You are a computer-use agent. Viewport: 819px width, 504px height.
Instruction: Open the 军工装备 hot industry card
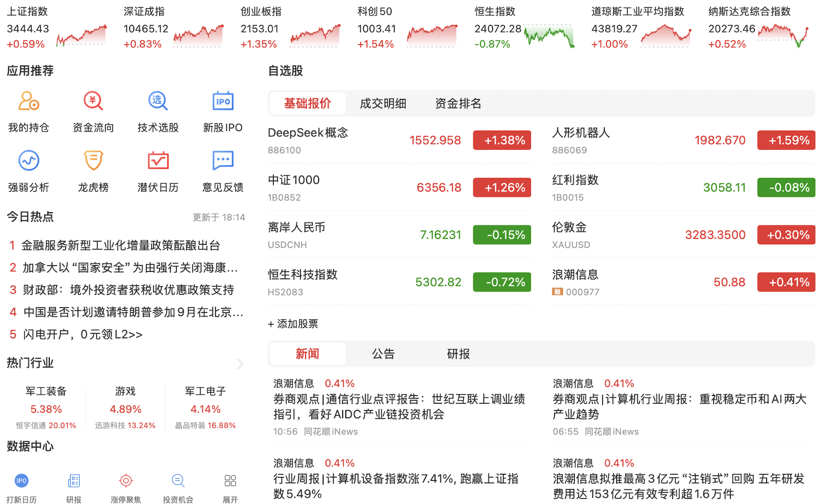coord(46,407)
